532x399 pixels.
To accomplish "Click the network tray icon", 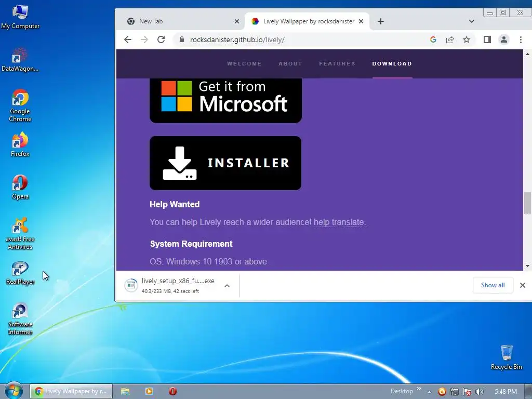I will point(454,392).
